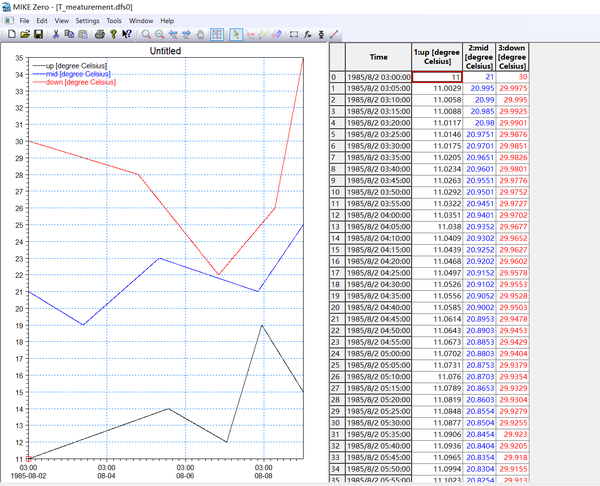Select the cell containing value 11 in row 0
Screen dimensions: 600x486
pyautogui.click(x=436, y=76)
